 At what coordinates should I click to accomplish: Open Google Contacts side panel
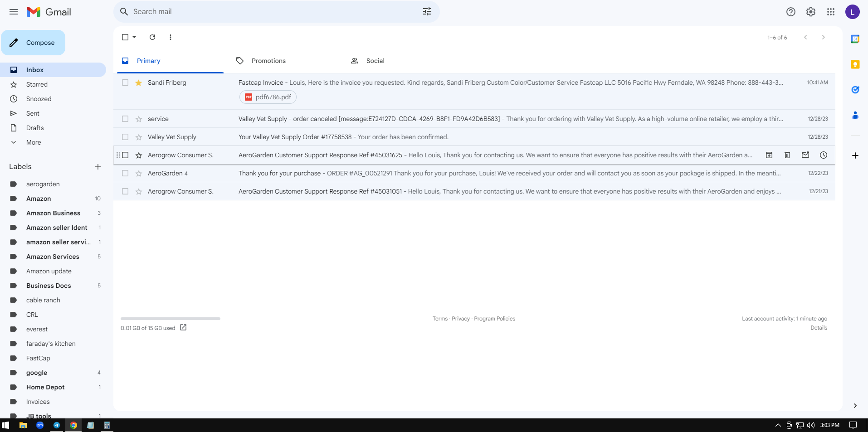[855, 115]
